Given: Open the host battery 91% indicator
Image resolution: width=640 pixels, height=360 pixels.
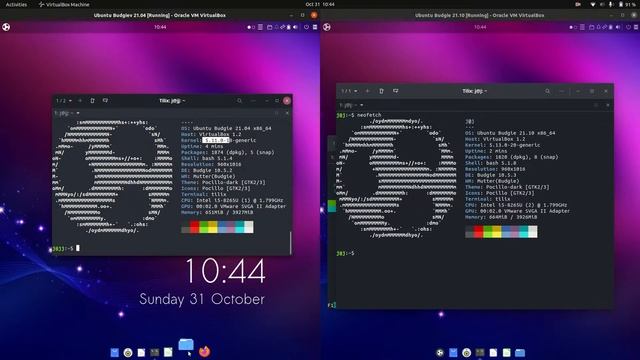Looking at the screenshot, I should click(627, 4).
